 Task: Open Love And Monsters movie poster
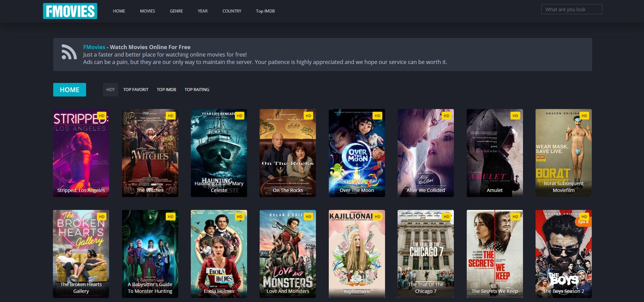point(288,254)
